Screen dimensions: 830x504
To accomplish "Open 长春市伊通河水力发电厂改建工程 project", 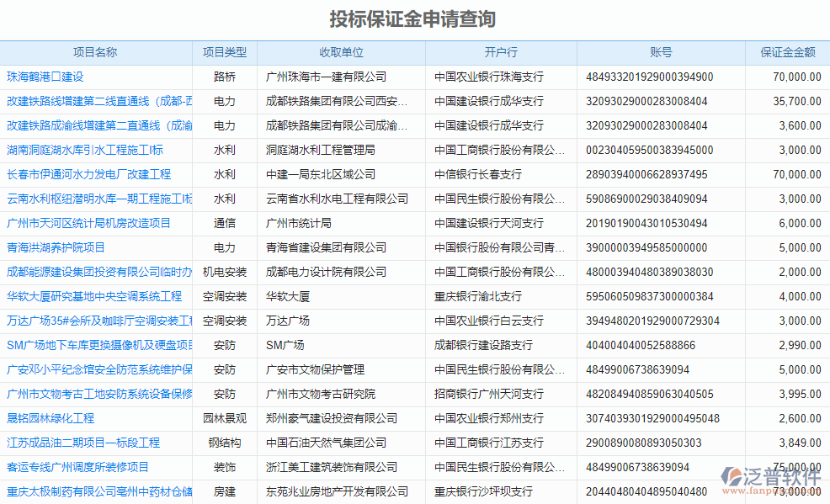I will pos(89,174).
